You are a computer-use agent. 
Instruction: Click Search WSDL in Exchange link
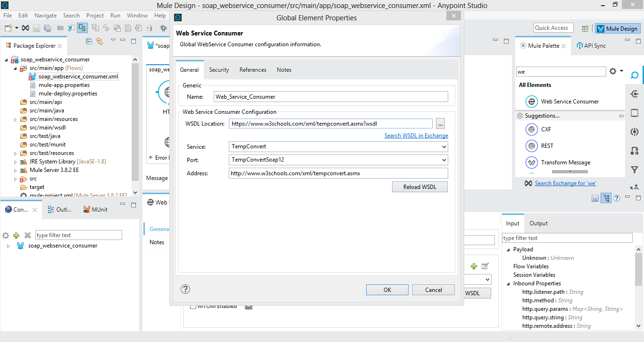(x=416, y=136)
